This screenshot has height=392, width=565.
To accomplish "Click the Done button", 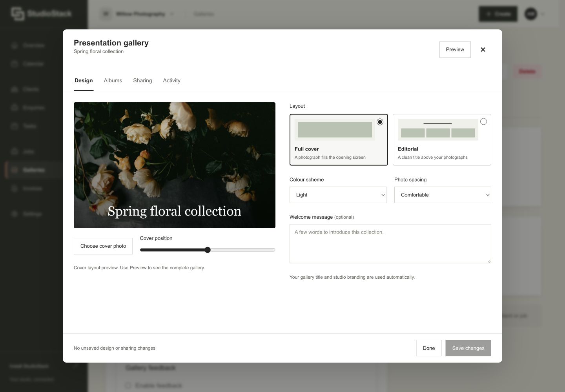I will pos(429,348).
